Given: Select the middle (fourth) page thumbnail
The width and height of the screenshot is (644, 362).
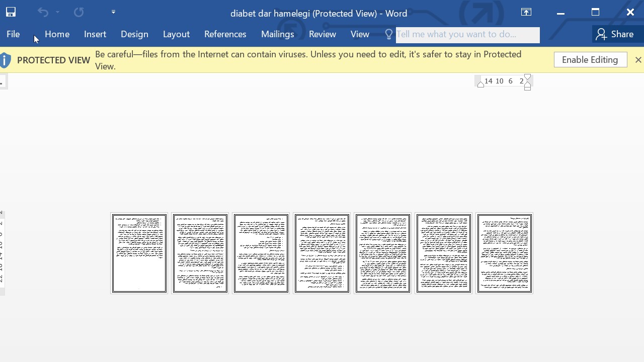Looking at the screenshot, I should coord(321,253).
